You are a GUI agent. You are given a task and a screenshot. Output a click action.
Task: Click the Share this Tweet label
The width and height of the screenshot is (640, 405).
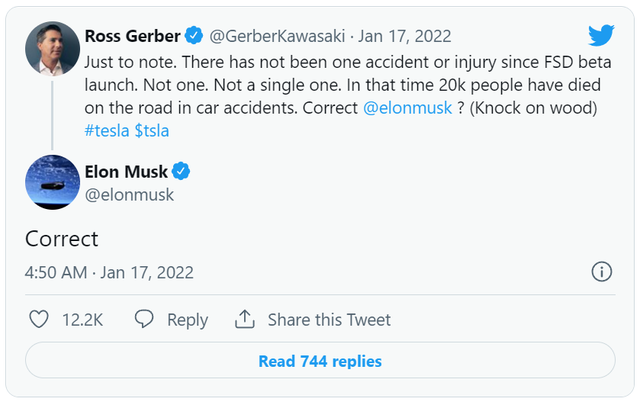(x=329, y=320)
